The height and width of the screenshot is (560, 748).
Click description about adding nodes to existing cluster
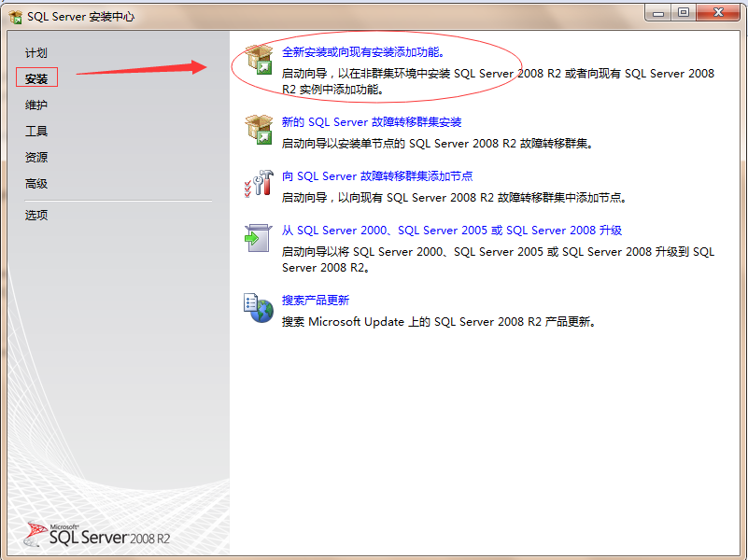pyautogui.click(x=454, y=198)
